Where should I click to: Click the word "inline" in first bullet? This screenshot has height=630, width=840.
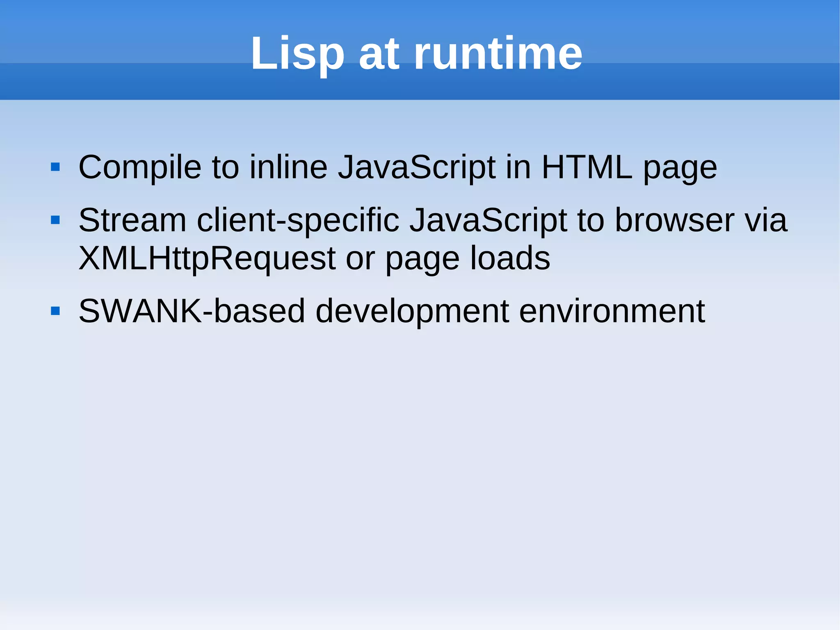pyautogui.click(x=288, y=167)
